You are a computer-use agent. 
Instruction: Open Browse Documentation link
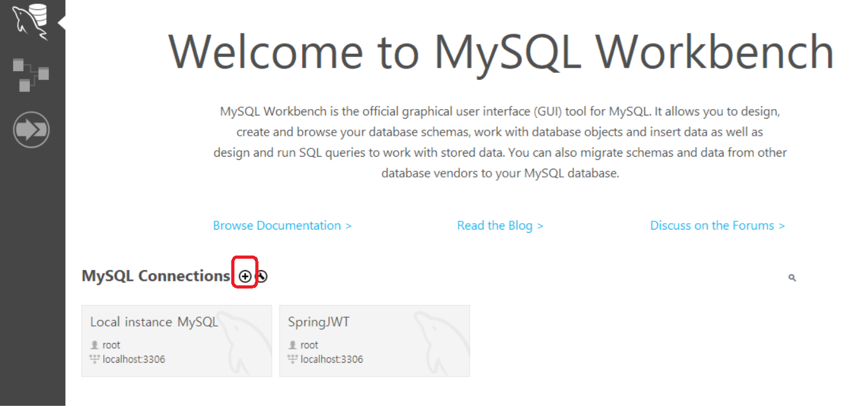tap(282, 226)
